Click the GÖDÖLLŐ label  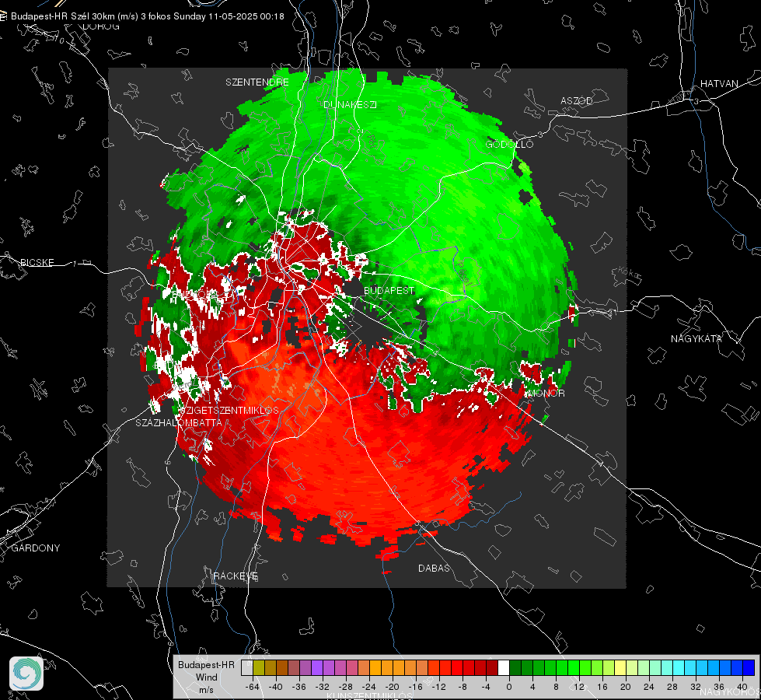(510, 144)
